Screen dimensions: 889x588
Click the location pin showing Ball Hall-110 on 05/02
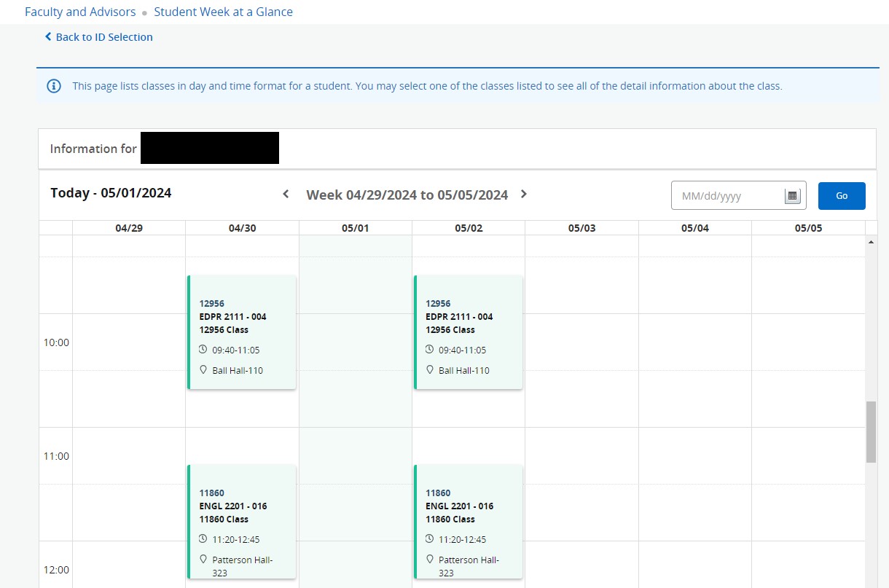pos(429,369)
